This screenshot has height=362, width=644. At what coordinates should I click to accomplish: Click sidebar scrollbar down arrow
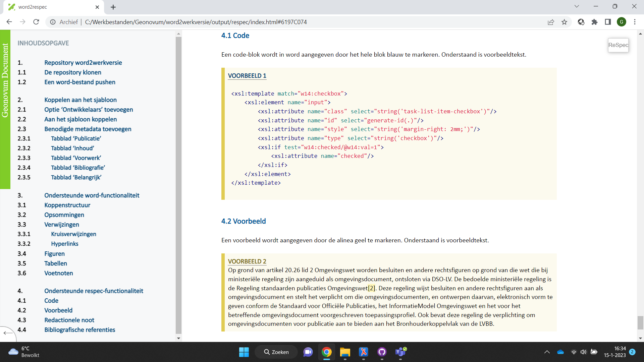178,338
